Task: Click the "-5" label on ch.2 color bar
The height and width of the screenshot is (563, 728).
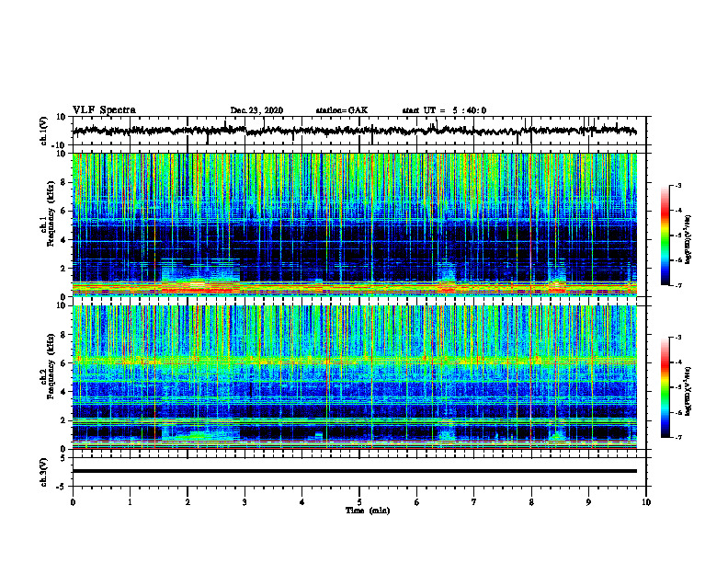Action: (x=677, y=387)
